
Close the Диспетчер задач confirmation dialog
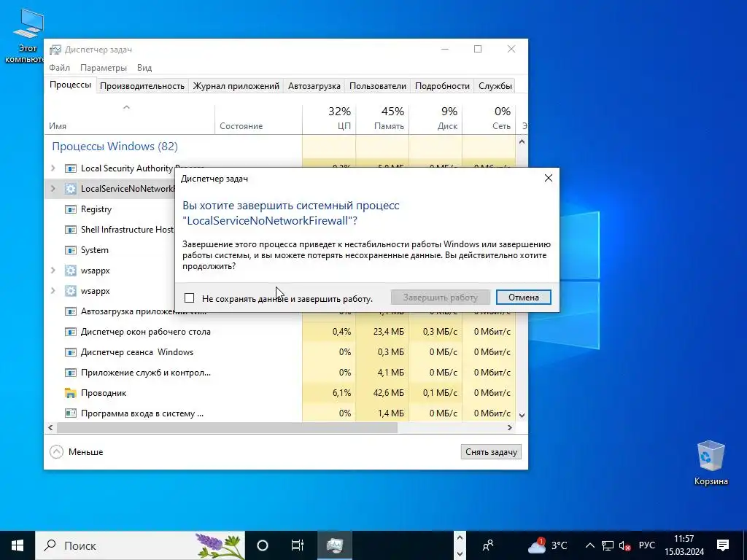pos(549,178)
